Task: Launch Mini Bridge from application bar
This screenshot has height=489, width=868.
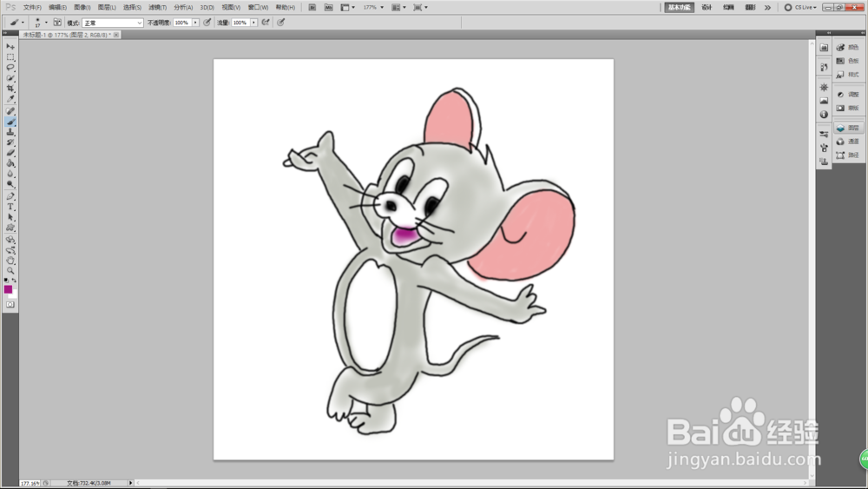Action: click(328, 7)
